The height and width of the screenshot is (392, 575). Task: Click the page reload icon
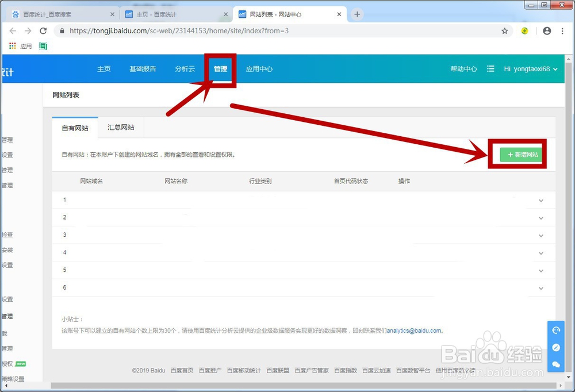click(x=43, y=31)
